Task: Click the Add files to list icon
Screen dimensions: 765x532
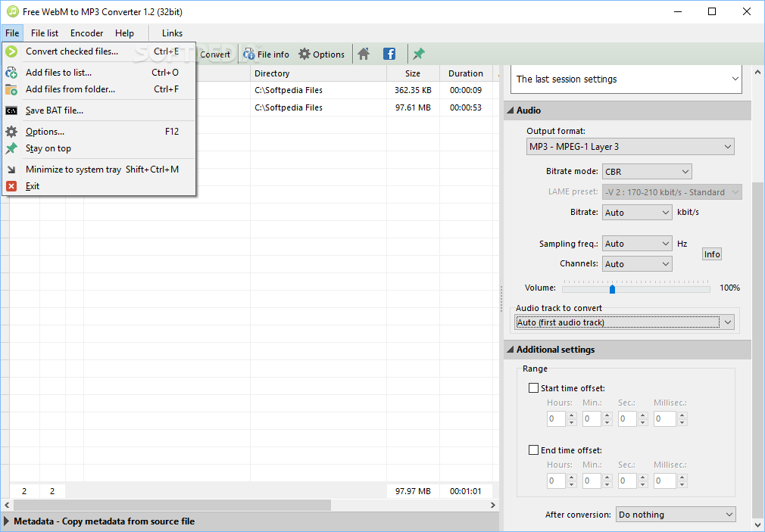Action: [11, 73]
